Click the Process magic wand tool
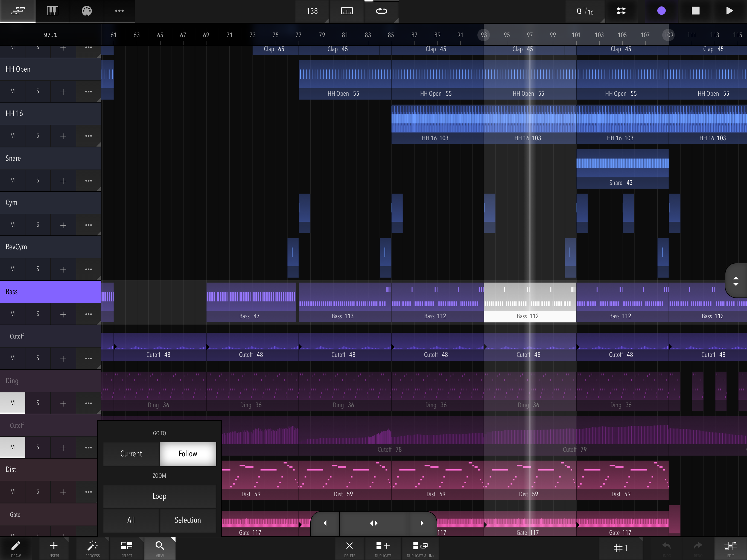This screenshot has width=747, height=560. pos(92,548)
